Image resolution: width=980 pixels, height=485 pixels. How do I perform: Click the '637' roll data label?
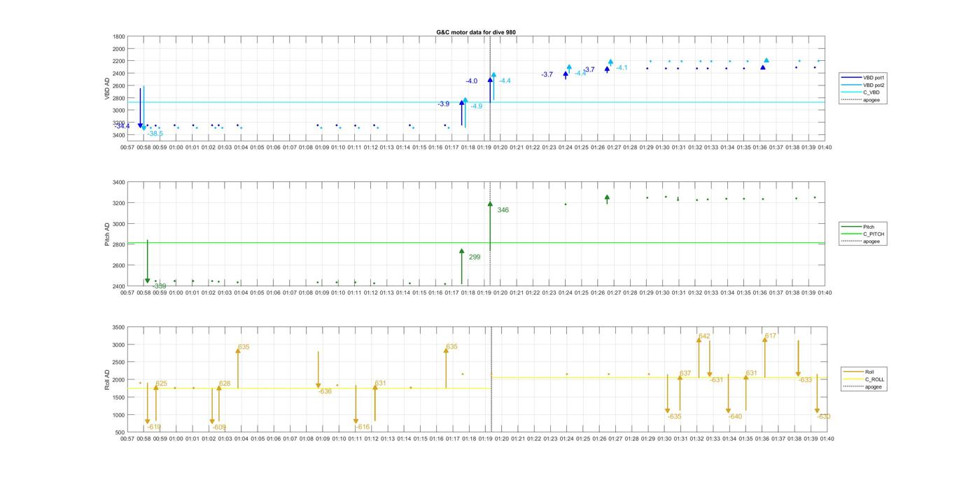(x=685, y=374)
